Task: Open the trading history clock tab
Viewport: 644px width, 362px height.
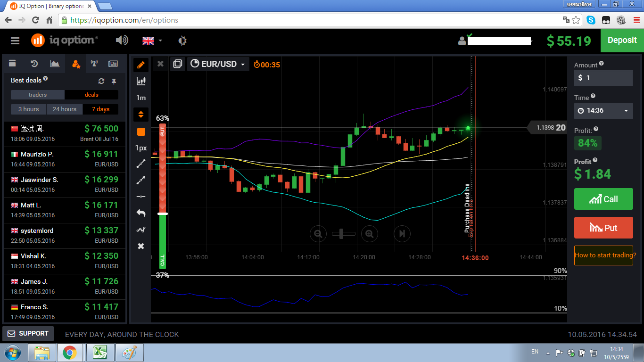Action: pyautogui.click(x=34, y=64)
